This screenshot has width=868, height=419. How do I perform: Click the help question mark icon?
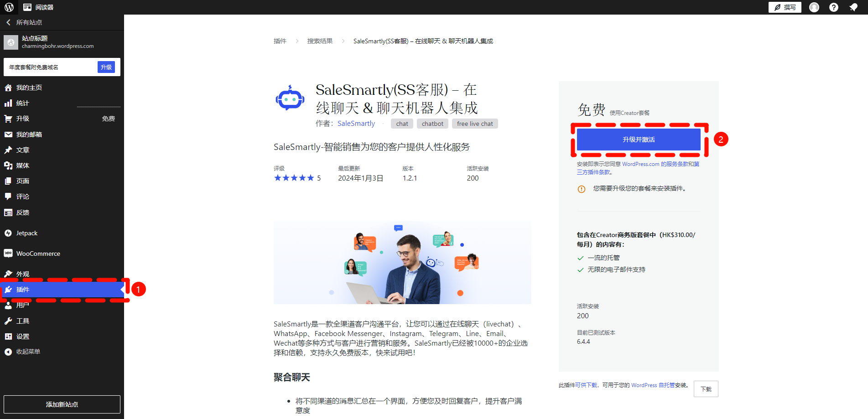click(x=833, y=7)
